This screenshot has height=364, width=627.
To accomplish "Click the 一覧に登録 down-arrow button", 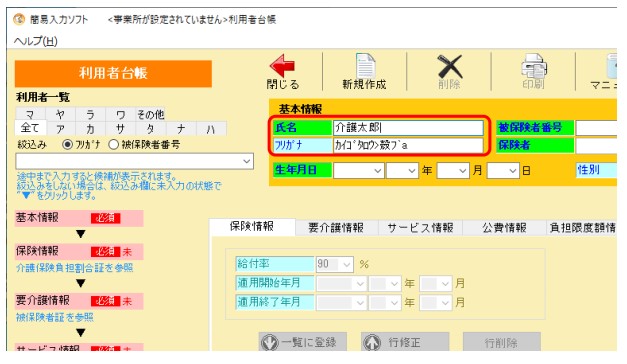I will (303, 342).
